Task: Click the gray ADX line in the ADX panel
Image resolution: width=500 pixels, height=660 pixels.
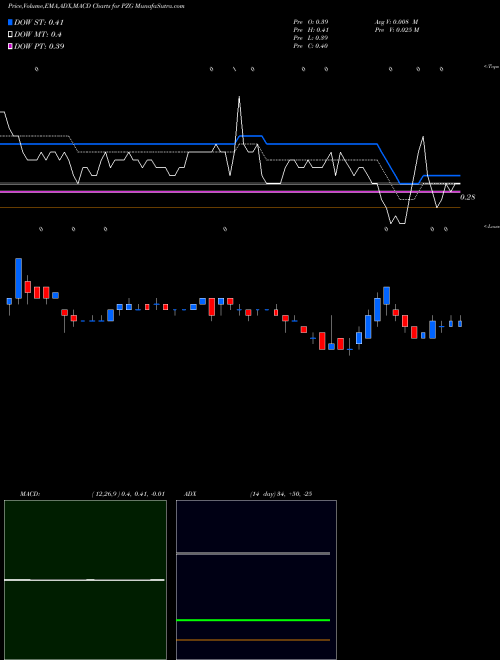Action: point(253,554)
